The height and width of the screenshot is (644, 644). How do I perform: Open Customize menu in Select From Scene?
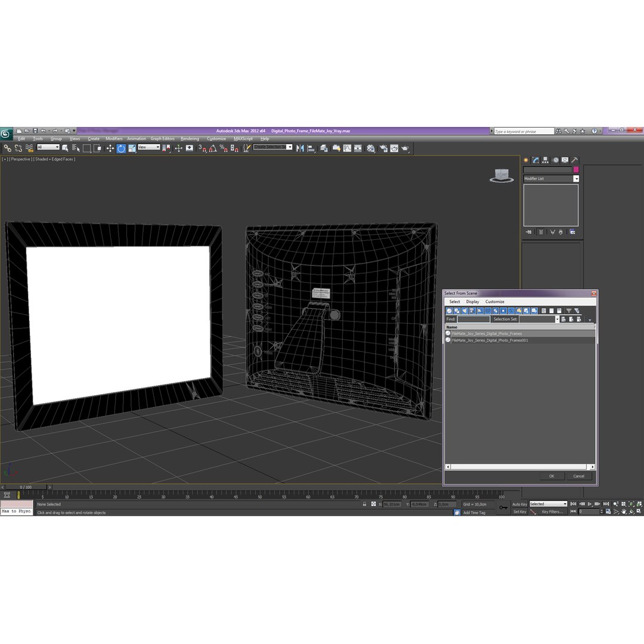pos(494,302)
